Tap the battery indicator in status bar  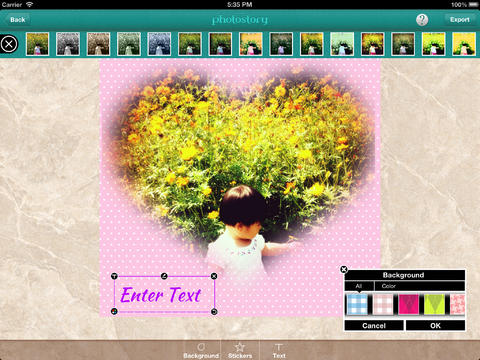473,4
